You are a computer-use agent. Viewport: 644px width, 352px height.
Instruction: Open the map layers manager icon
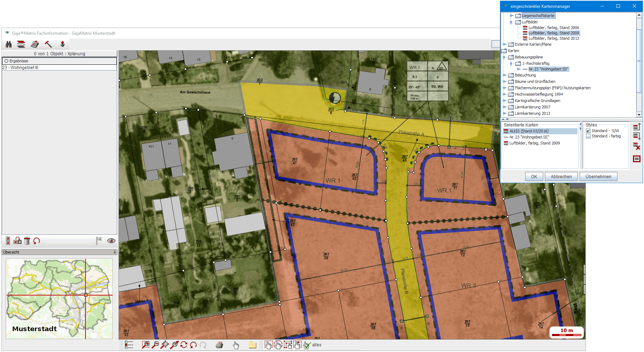(21, 44)
